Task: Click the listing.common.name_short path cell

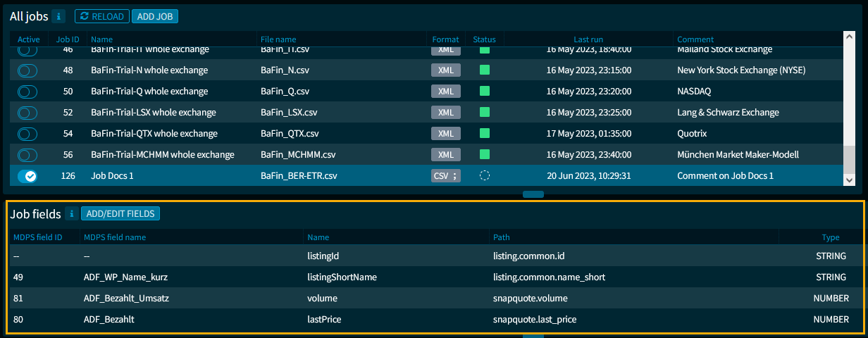Action: (x=549, y=277)
